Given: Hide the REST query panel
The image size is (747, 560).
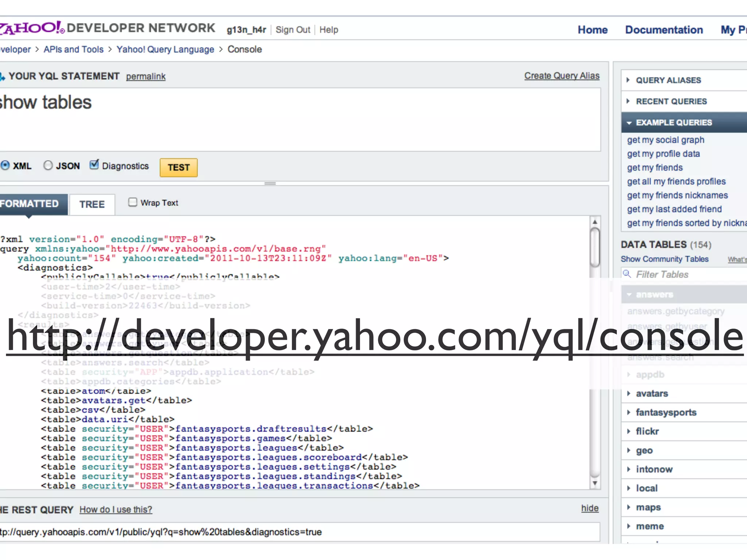Looking at the screenshot, I should click(x=590, y=508).
